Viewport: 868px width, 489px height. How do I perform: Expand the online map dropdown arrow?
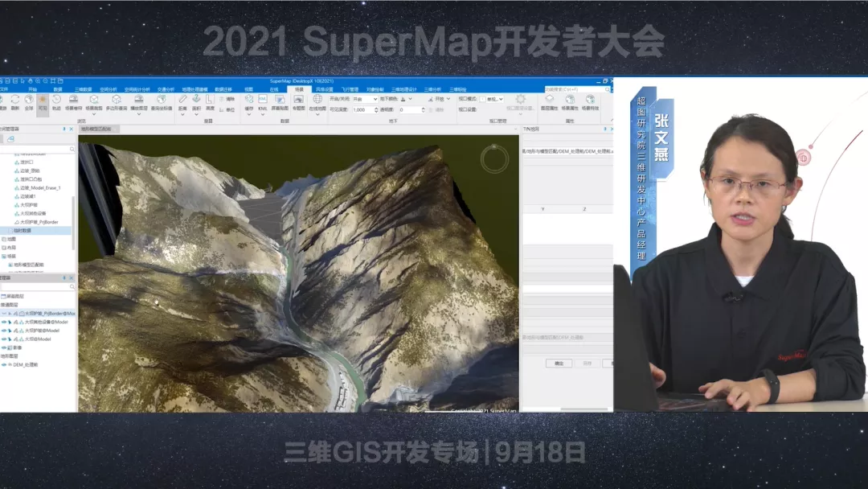pyautogui.click(x=317, y=114)
